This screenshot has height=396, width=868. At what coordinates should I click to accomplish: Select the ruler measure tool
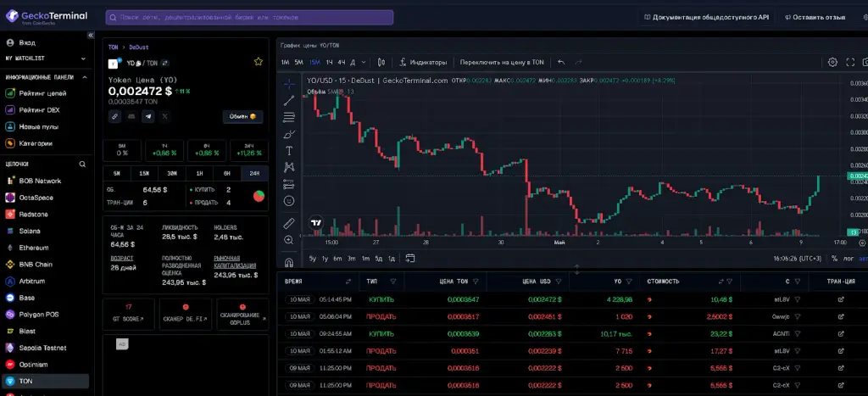[x=289, y=223]
